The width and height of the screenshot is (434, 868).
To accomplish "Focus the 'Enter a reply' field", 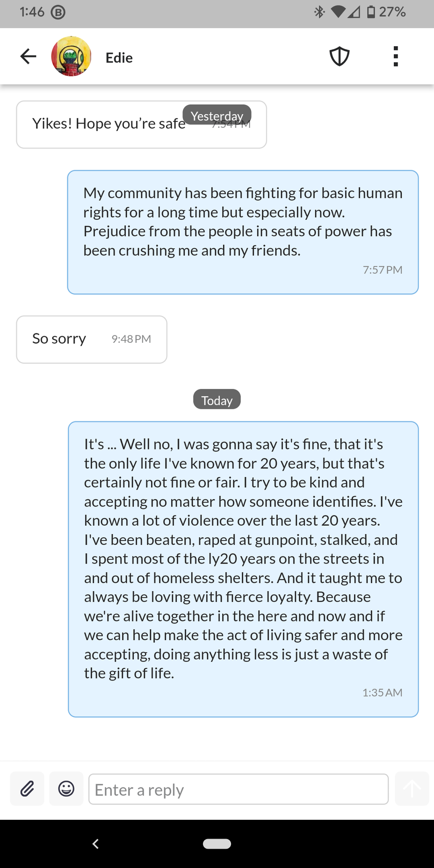I will pyautogui.click(x=239, y=789).
